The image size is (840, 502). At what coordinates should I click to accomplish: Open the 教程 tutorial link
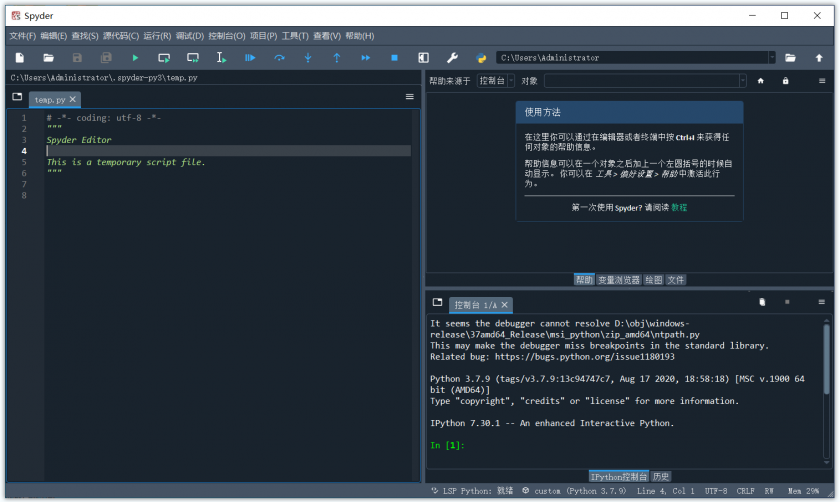[679, 207]
